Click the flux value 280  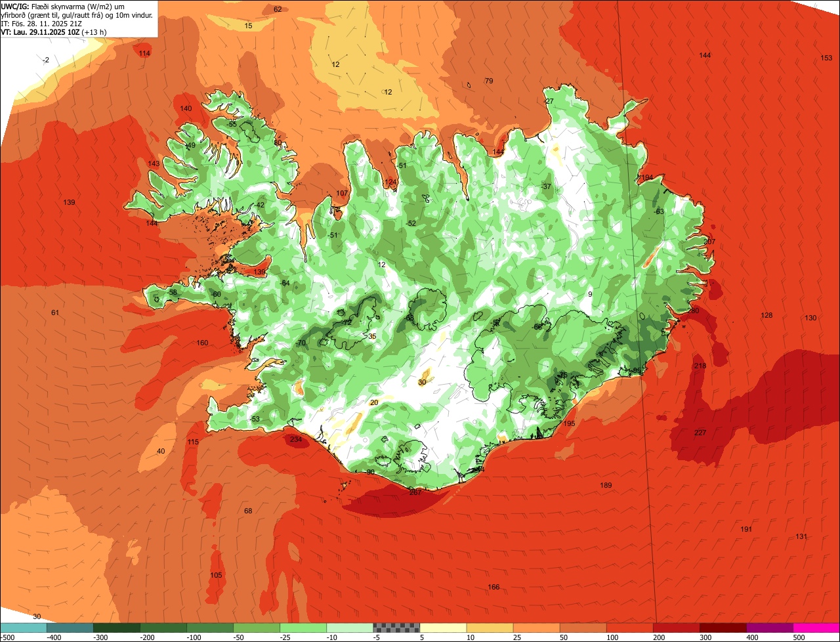tap(694, 310)
